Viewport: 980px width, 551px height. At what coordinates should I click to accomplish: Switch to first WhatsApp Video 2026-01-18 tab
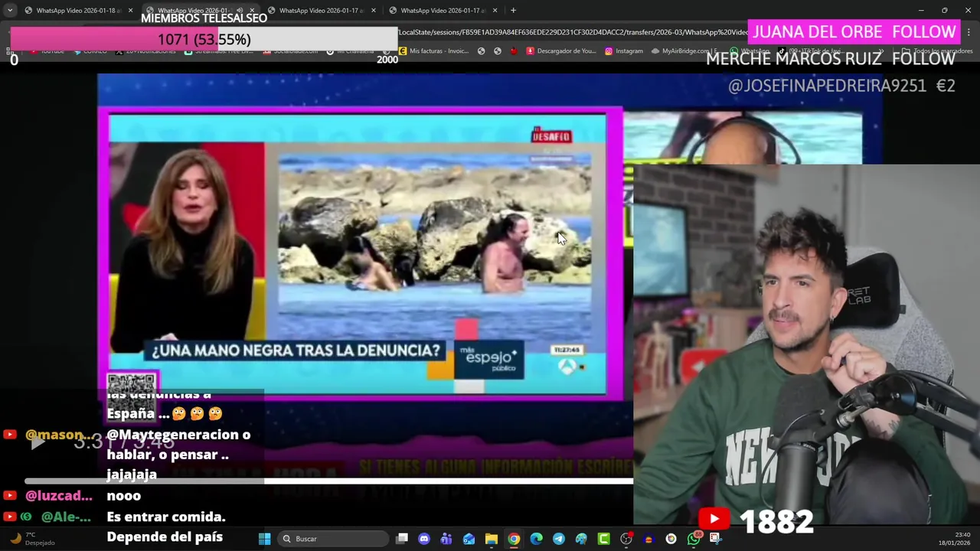[75, 11]
